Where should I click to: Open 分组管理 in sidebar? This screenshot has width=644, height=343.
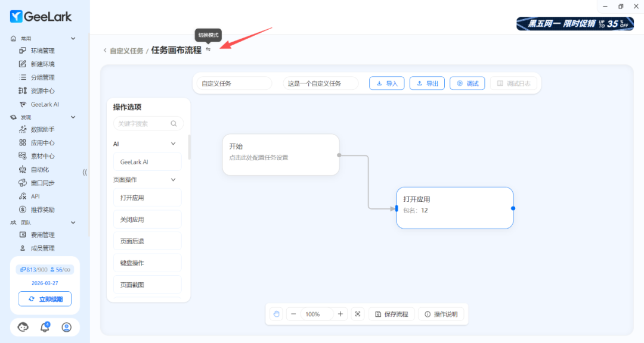click(x=42, y=77)
